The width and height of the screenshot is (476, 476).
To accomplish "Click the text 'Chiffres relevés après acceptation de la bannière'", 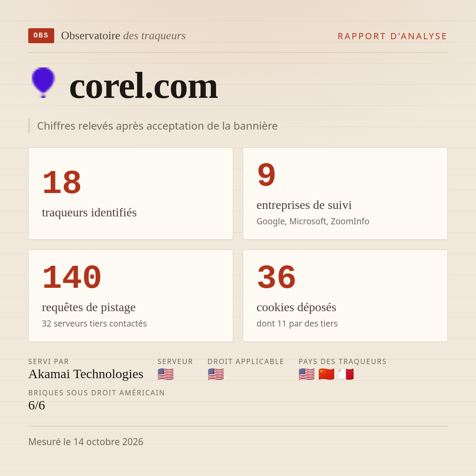I will [x=157, y=126].
